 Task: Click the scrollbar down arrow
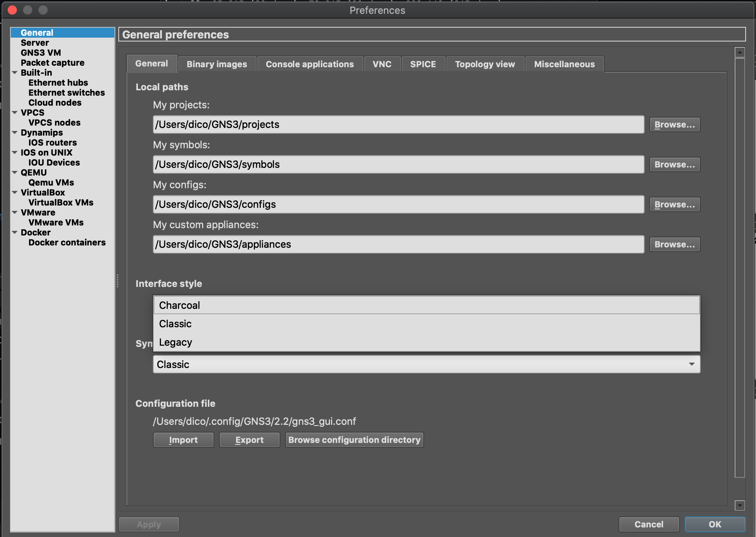(740, 506)
